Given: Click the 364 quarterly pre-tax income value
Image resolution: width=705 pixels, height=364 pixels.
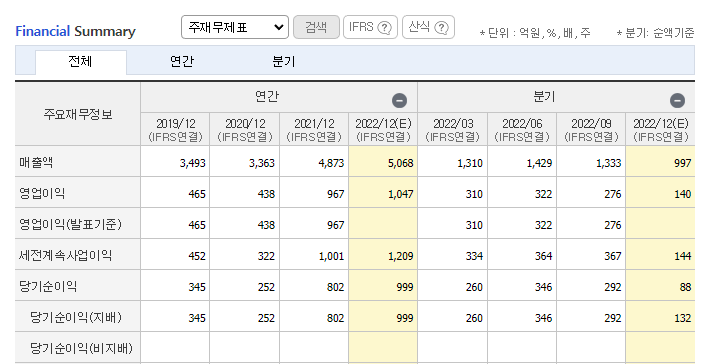Looking at the screenshot, I should coord(544,256).
